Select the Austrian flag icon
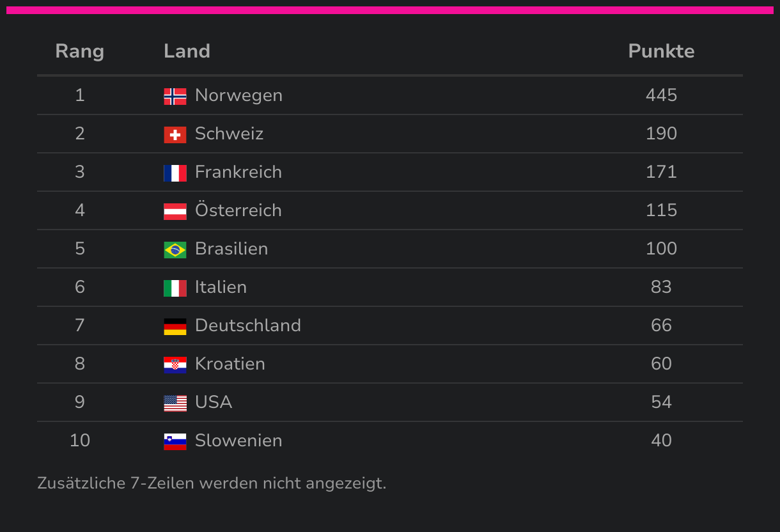The width and height of the screenshot is (780, 532). (175, 211)
